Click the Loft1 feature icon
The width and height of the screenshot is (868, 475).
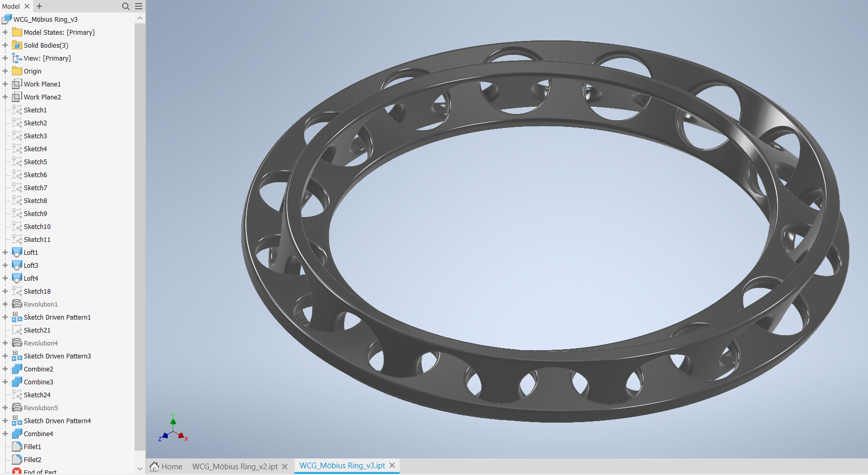point(17,252)
